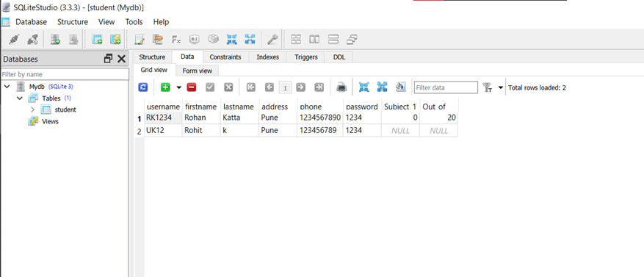The image size is (644, 277).
Task: Expand the student table node
Action: (x=33, y=109)
